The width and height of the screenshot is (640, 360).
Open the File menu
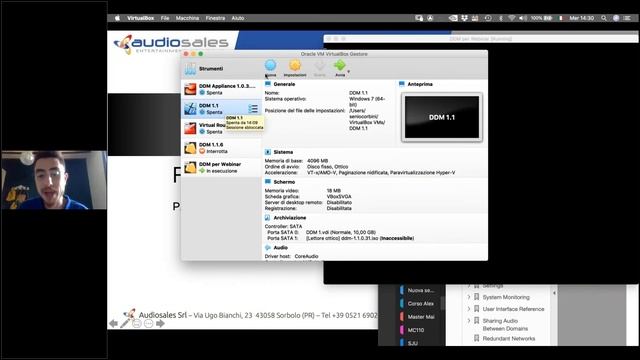(165, 18)
